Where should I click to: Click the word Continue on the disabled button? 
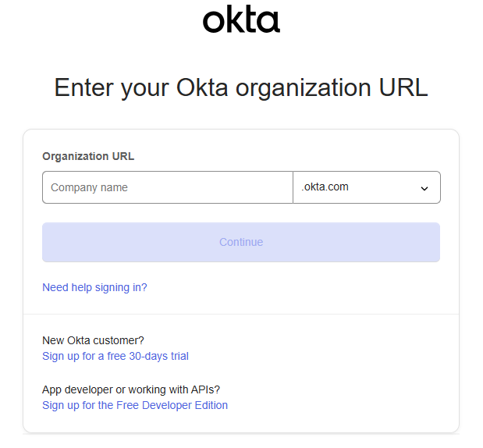241,242
